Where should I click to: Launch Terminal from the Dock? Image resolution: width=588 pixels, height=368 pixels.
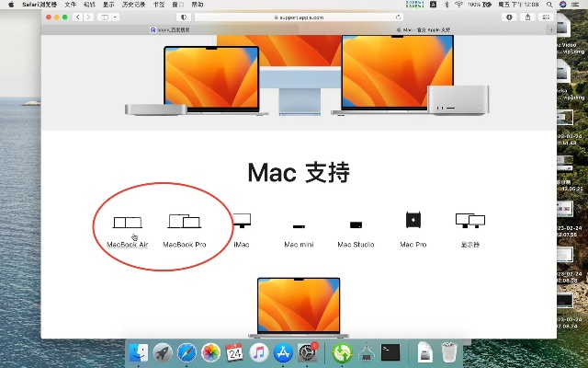pos(390,352)
